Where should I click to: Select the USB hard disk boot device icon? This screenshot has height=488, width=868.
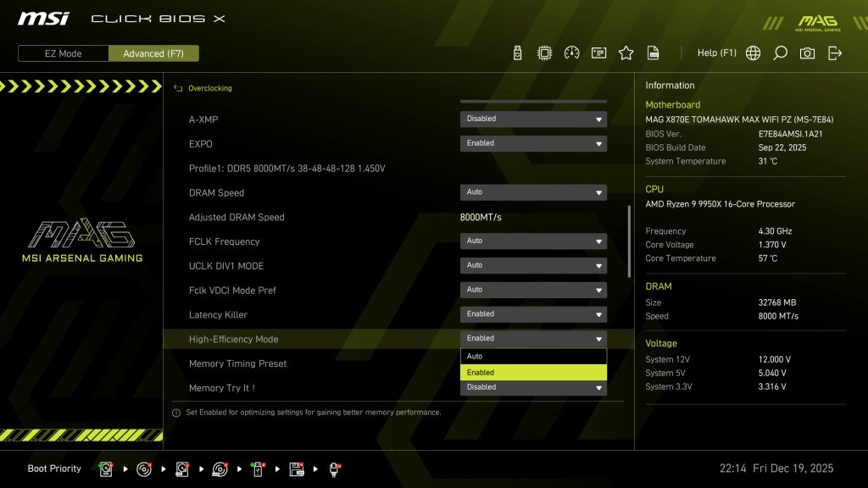click(x=181, y=469)
